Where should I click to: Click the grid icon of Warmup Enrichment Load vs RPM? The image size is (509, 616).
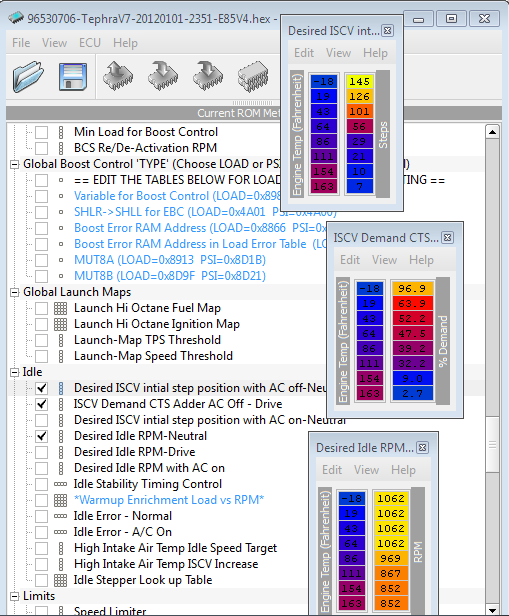[60, 500]
